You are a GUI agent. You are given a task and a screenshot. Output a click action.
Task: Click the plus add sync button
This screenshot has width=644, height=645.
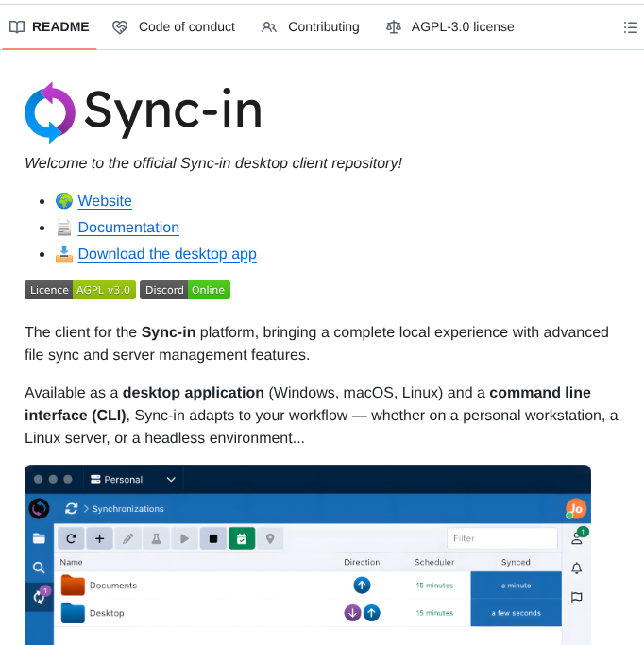point(99,538)
